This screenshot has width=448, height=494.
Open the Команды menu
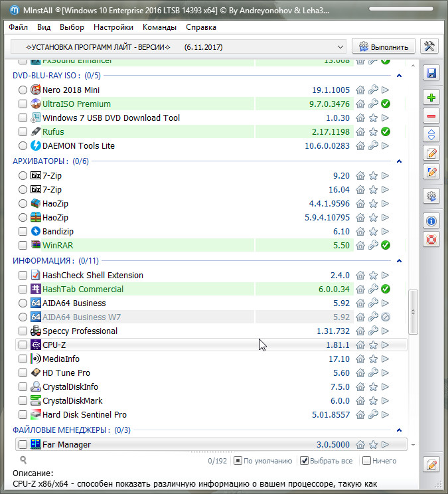coord(159,27)
